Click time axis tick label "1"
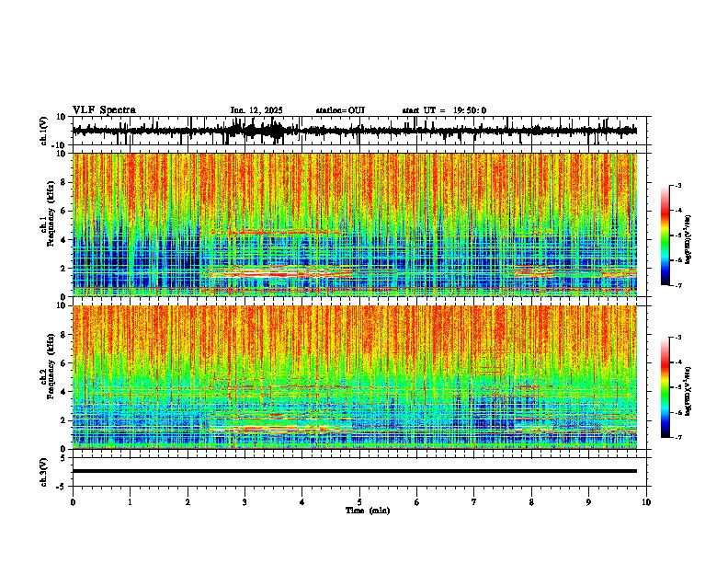The image size is (728, 563). [x=130, y=502]
